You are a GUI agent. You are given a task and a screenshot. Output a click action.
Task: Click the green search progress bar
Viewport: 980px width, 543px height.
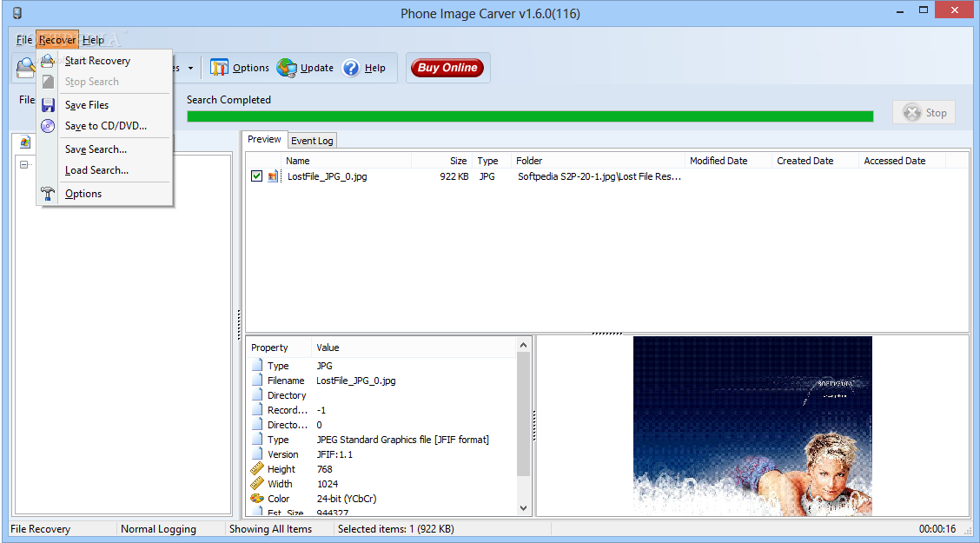[530, 116]
